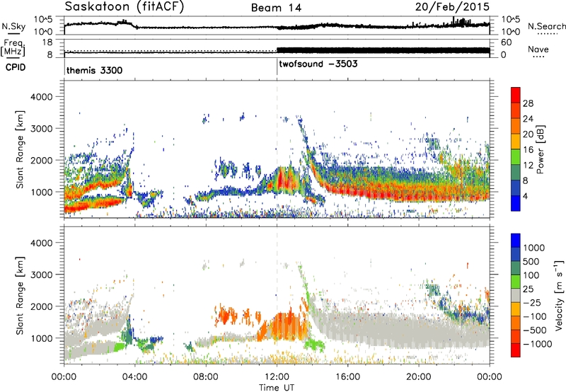Click the '04:00' time tick label

[x=134, y=377]
